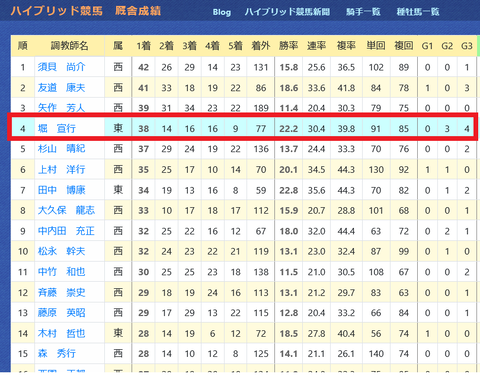Select 1着 value 42 in 須貝 尚介 row
The width and height of the screenshot is (480, 380).
(144, 67)
